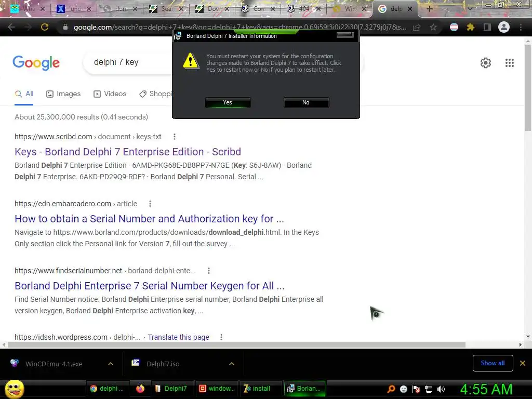The height and width of the screenshot is (399, 532).
Task: Select the Images search filter
Action: pos(63,94)
